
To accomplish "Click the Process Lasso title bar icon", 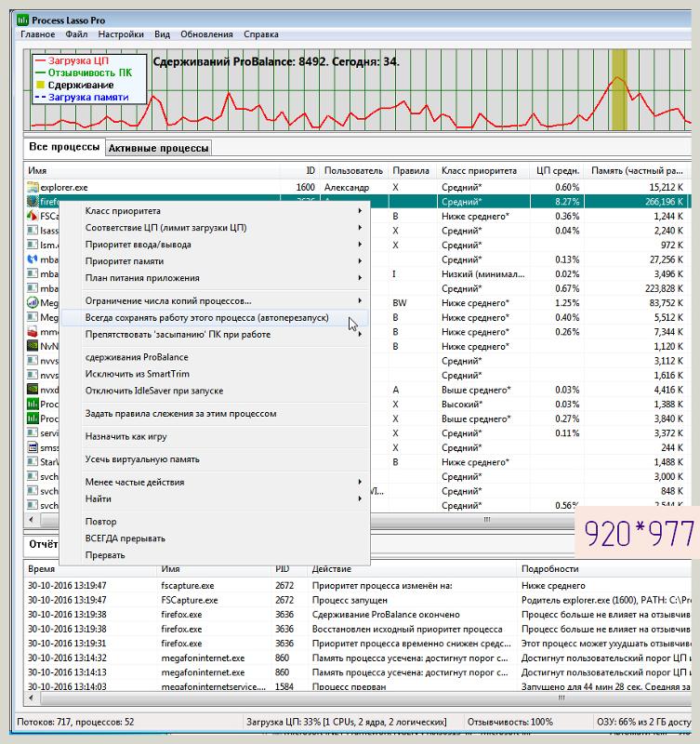I will tap(22, 20).
